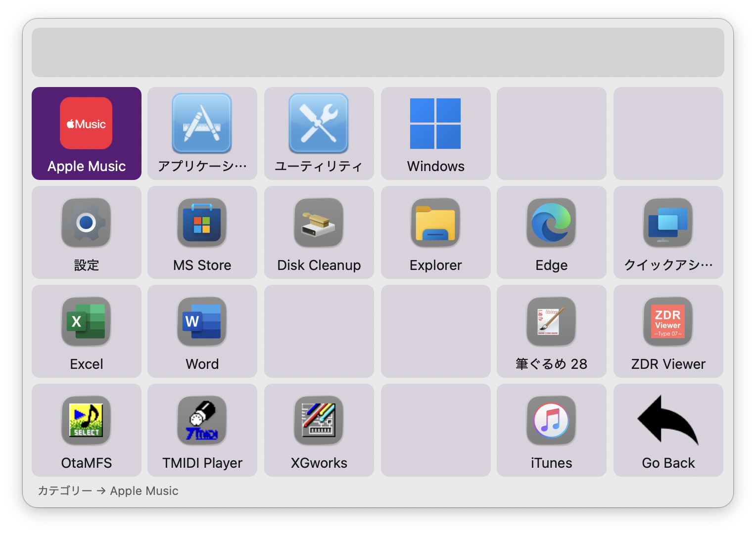Launch MS Store

pyautogui.click(x=202, y=232)
